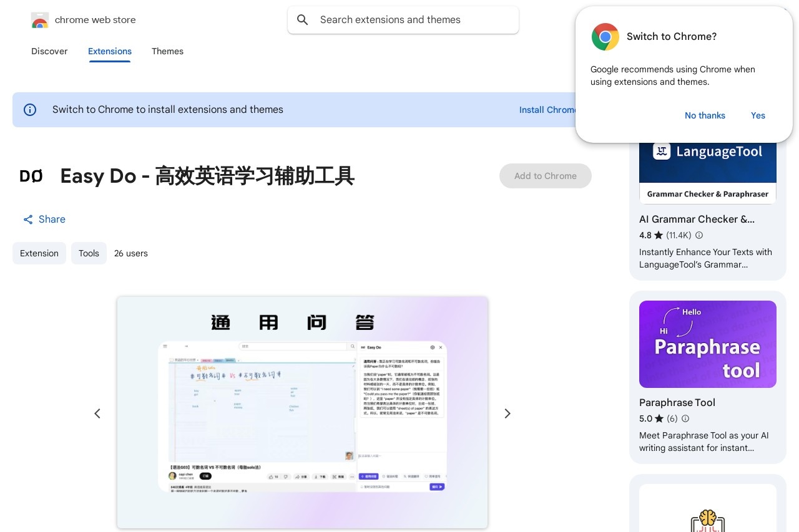The width and height of the screenshot is (799, 532).
Task: Click the Easy Do extension title heading
Action: 207,177
